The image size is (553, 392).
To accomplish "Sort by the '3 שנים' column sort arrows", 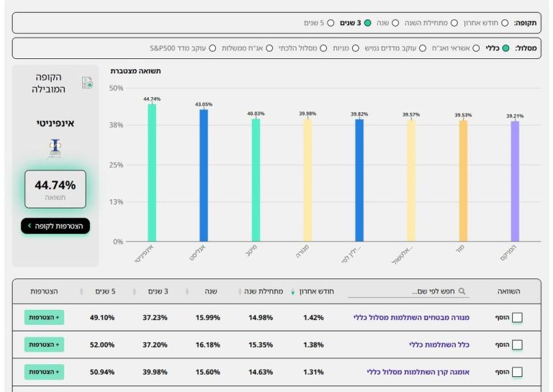I will click(134, 291).
